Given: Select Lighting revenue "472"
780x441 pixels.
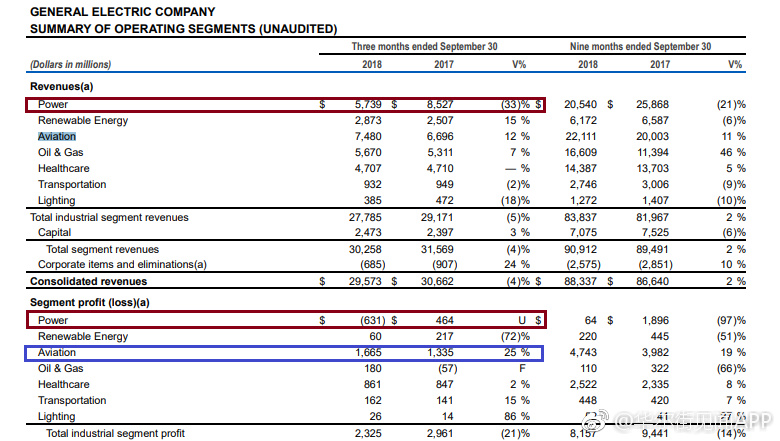Looking at the screenshot, I should click(445, 200).
